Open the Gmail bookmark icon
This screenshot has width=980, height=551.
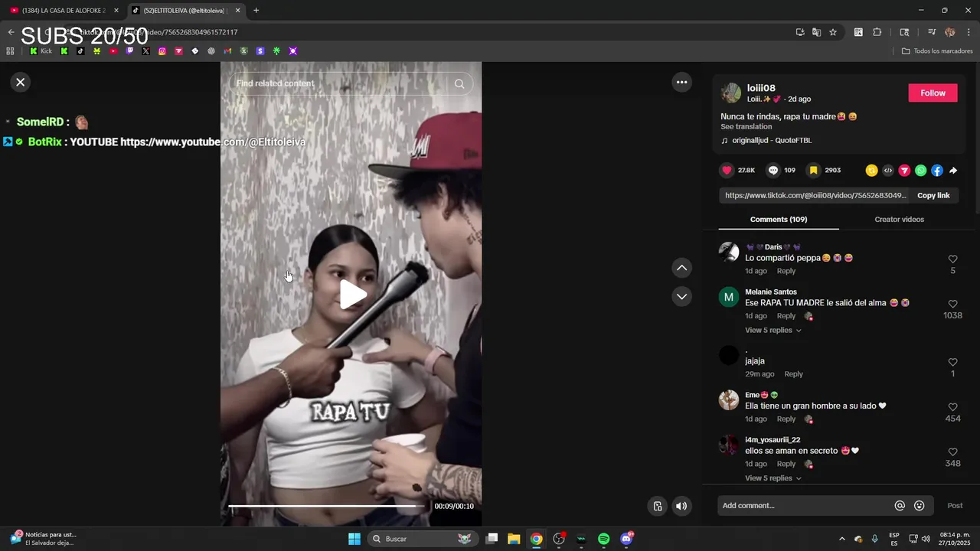[227, 51]
